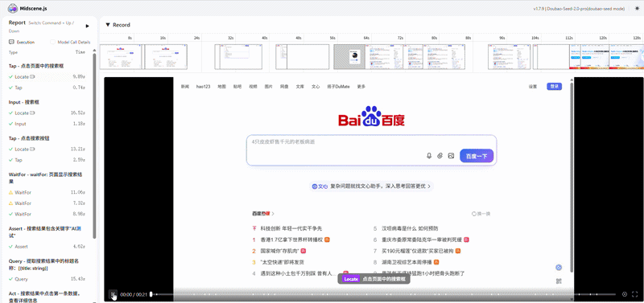
Task: Open the 视频 link
Action: 253,87
